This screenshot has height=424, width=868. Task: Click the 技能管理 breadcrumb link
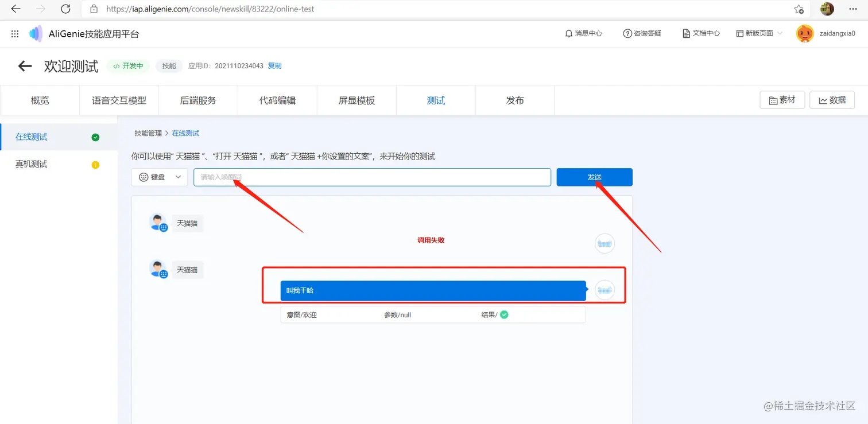tap(148, 133)
